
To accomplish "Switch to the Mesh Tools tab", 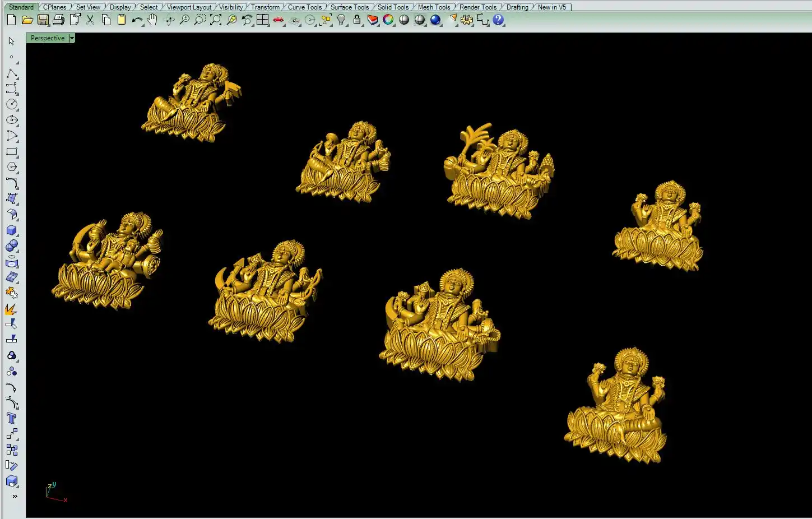I will tap(434, 7).
